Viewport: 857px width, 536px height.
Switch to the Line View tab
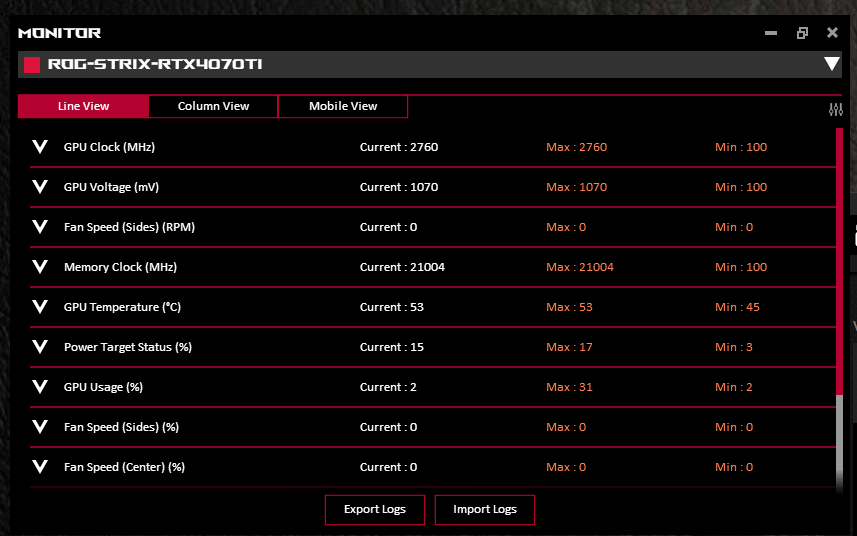click(x=83, y=106)
